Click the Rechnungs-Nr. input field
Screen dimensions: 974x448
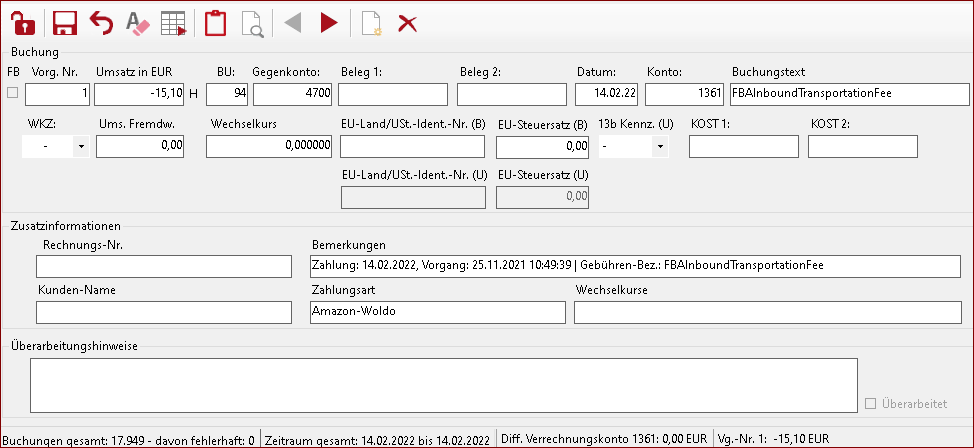164,266
